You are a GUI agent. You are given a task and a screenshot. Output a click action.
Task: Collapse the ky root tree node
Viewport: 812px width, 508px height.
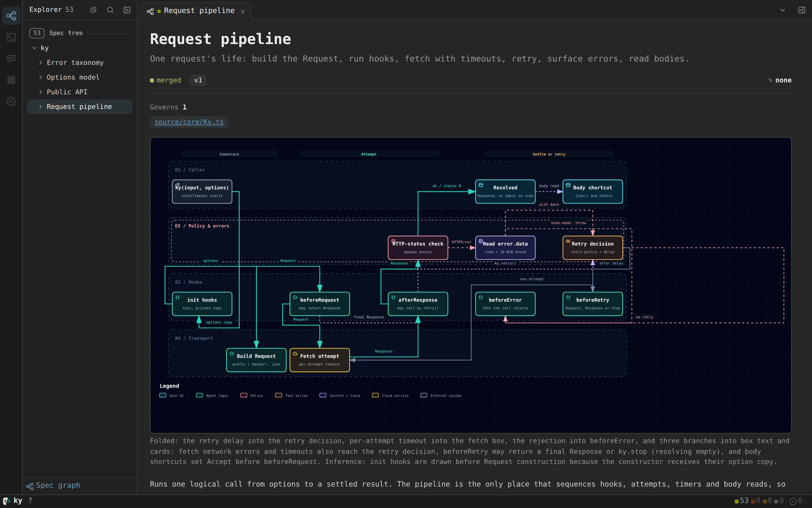[x=35, y=48]
